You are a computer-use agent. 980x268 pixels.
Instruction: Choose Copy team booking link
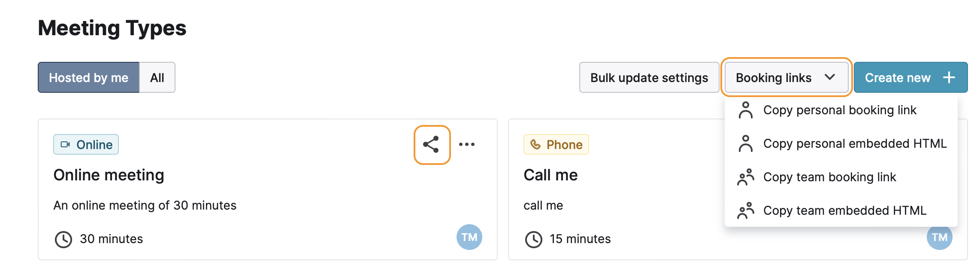(x=829, y=177)
